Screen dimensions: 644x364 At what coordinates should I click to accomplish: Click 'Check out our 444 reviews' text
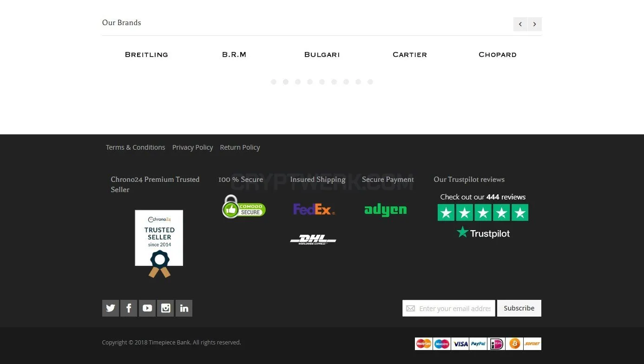pyautogui.click(x=483, y=197)
